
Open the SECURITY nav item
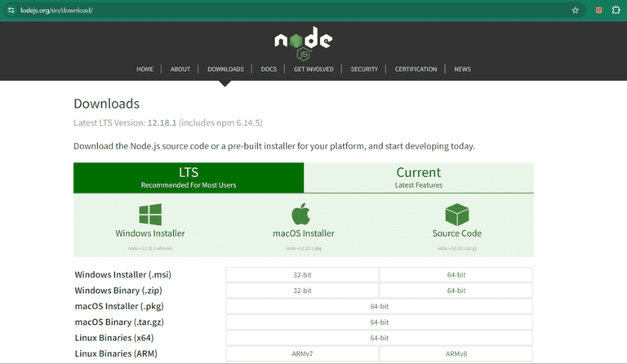click(x=364, y=69)
